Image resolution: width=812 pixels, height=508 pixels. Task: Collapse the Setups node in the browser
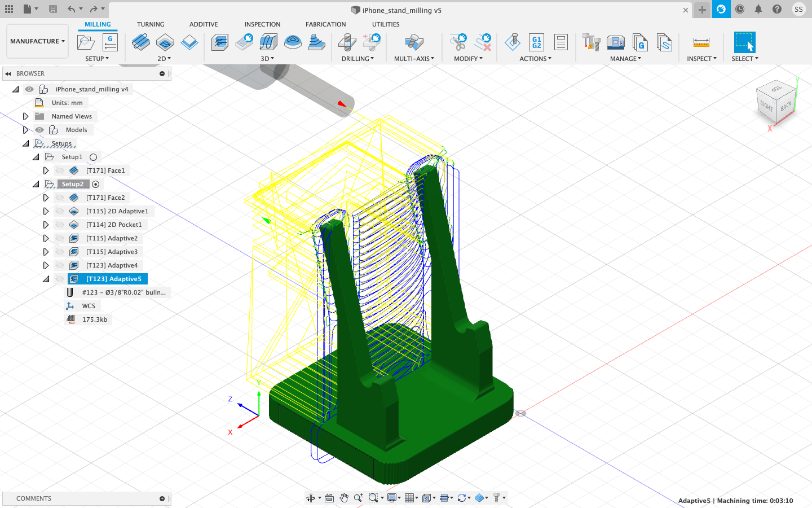[x=25, y=143]
